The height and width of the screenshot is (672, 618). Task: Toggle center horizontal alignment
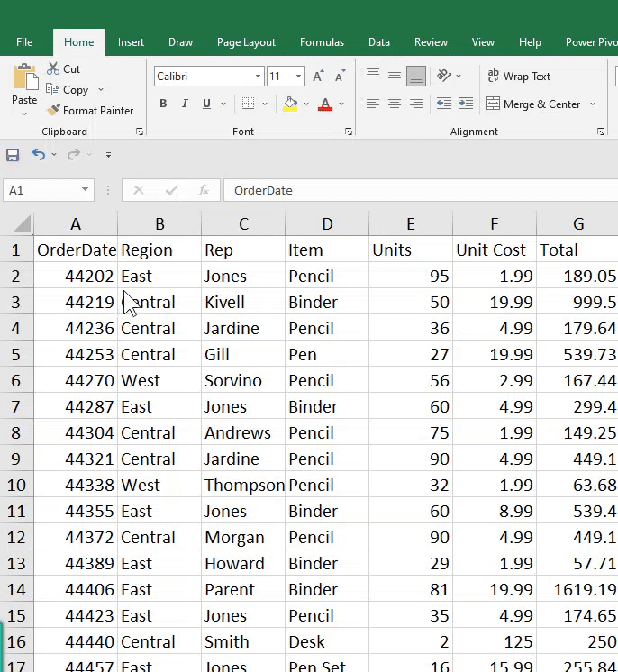pyautogui.click(x=395, y=104)
